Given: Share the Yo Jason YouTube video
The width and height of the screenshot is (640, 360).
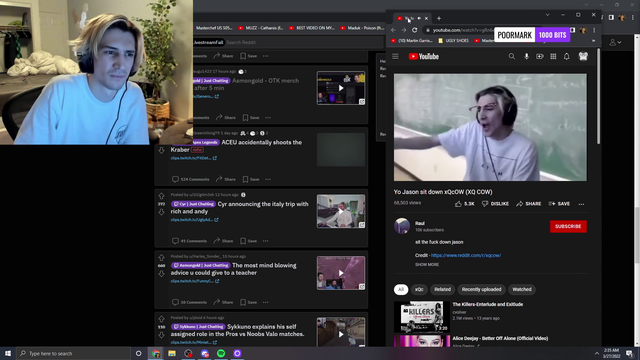Looking at the screenshot, I should click(529, 204).
